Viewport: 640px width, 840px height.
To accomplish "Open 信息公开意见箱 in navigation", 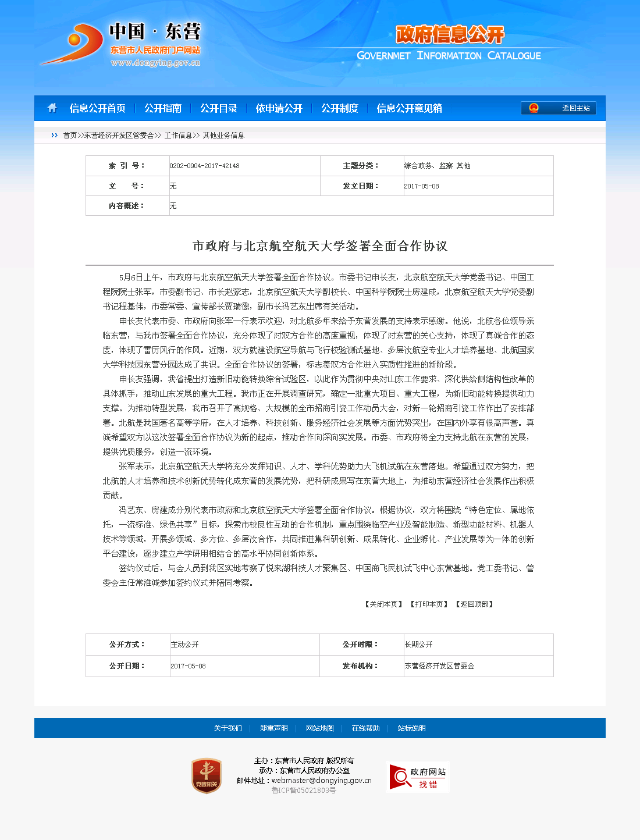I will click(x=409, y=108).
